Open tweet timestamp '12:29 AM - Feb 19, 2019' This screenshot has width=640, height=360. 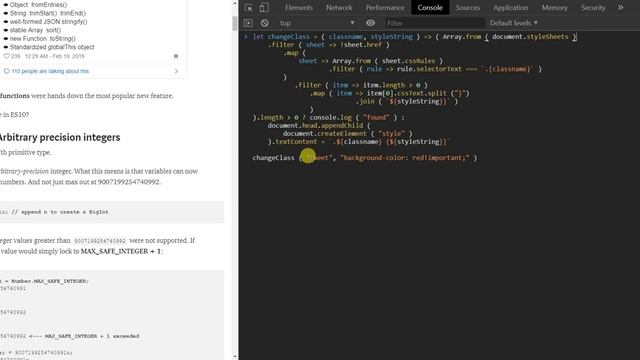click(54, 56)
